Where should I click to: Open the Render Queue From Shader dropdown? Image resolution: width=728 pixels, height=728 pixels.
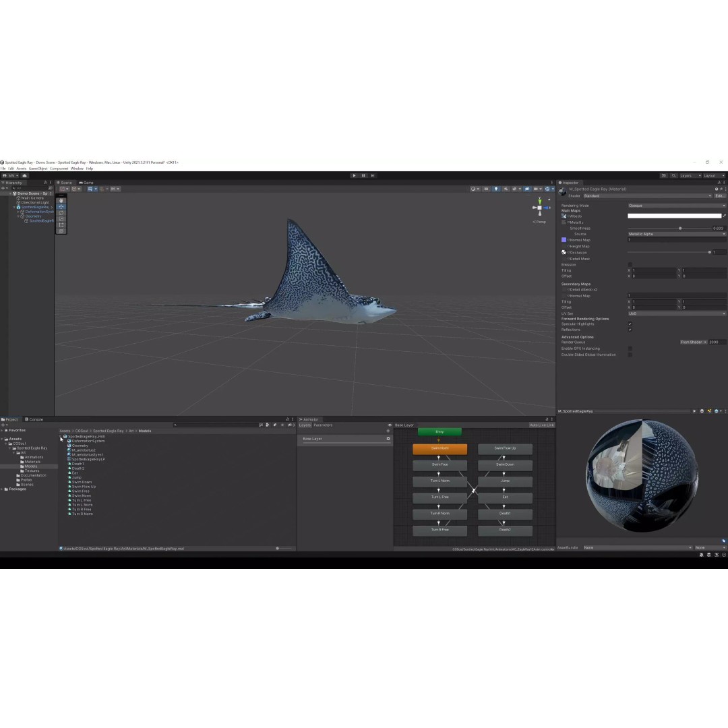[x=694, y=342]
